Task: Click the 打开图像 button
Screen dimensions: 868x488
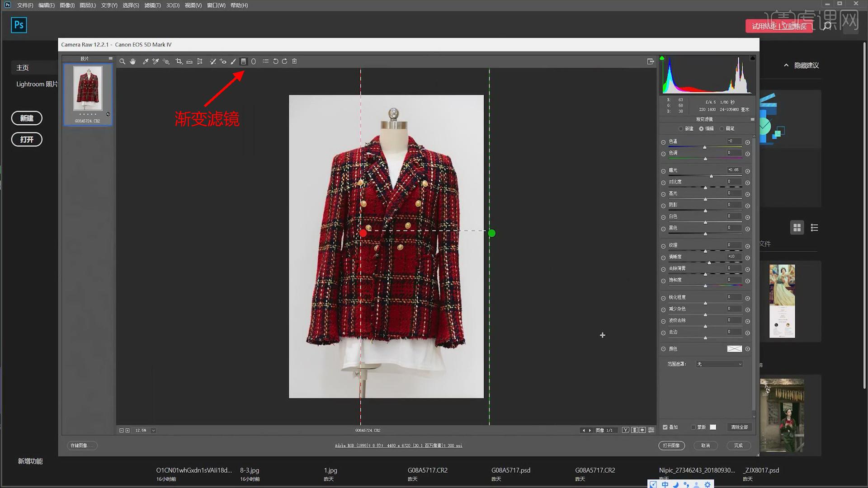Action: [x=671, y=446]
